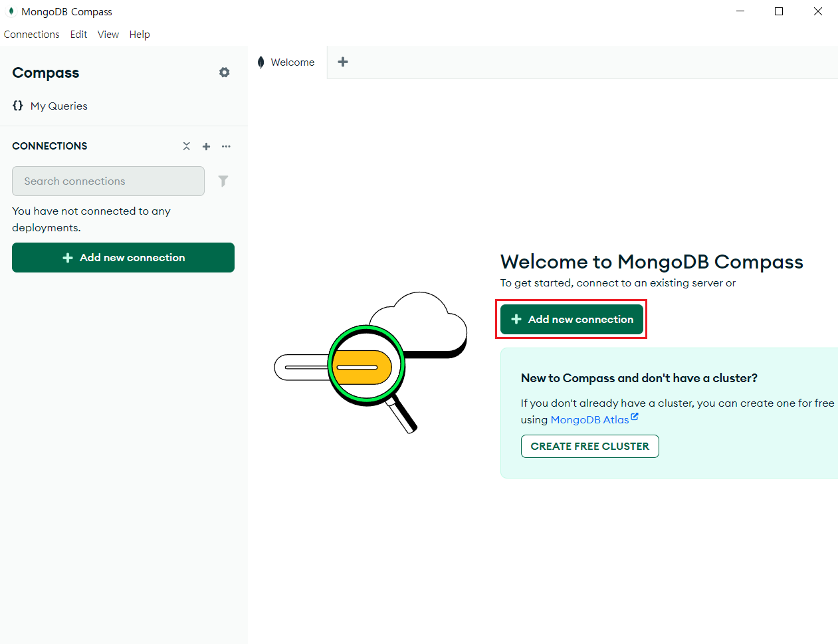This screenshot has width=838, height=644.
Task: Open the Connections menu
Action: pos(31,35)
